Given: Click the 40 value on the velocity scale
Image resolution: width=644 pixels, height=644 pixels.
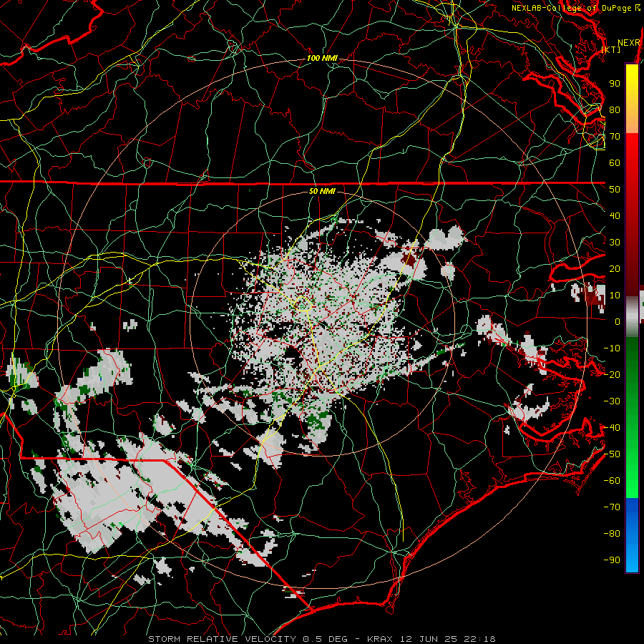Looking at the screenshot, I should (615, 215).
